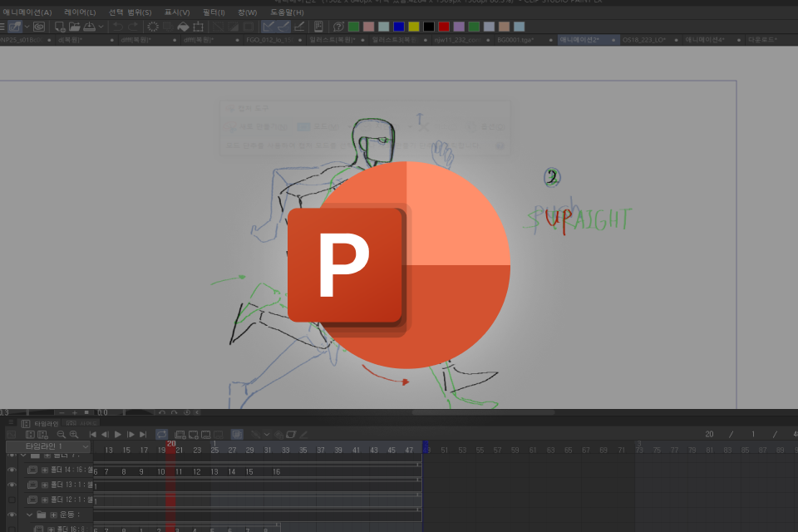Pick the yellow color swatch in toolbar
The image size is (798, 532).
coord(414,27)
